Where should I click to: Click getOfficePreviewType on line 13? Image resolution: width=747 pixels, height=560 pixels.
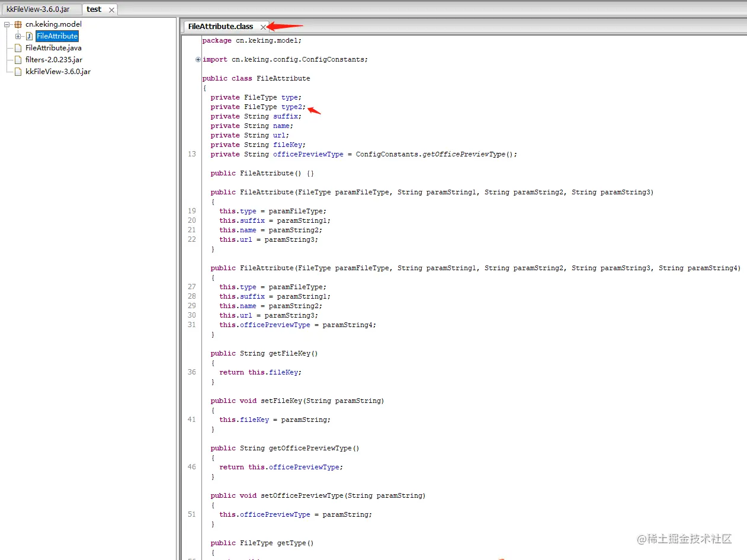464,154
